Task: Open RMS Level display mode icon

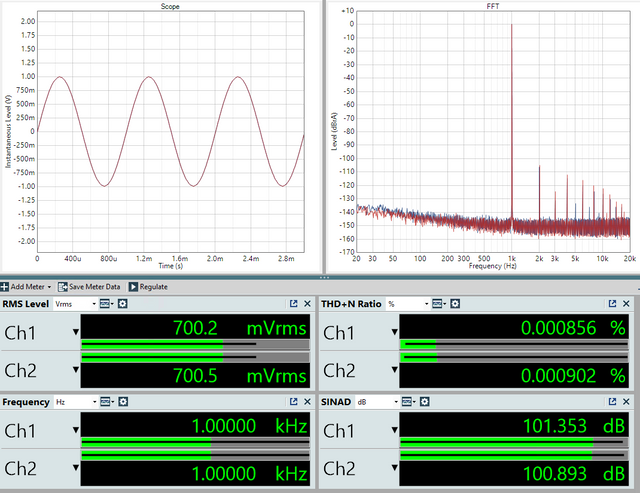Action: pyautogui.click(x=106, y=304)
